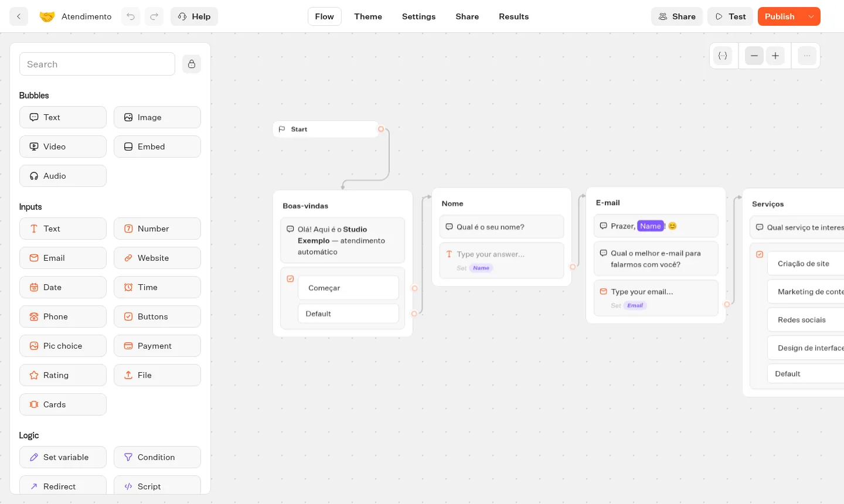Toggle the sidebar lock icon
Screen dimensions: 844x504
coord(192,64)
